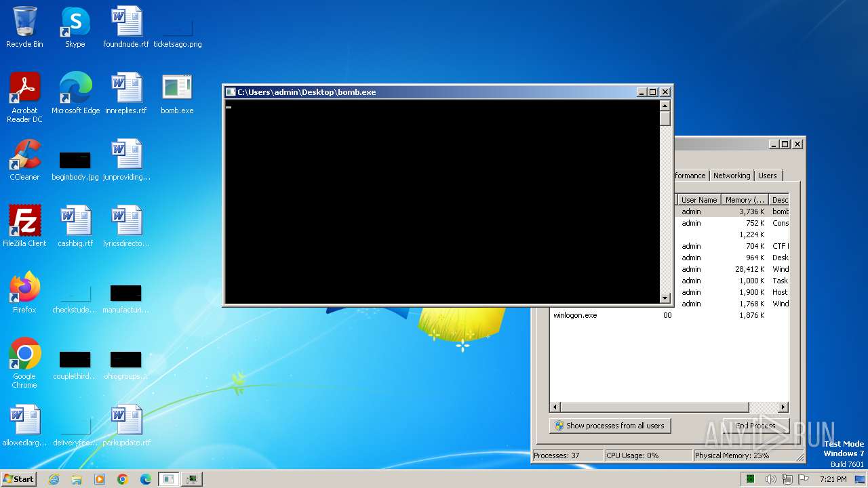Open CCleaner desktop shortcut
Screen dimensions: 868x488
tap(24, 160)
